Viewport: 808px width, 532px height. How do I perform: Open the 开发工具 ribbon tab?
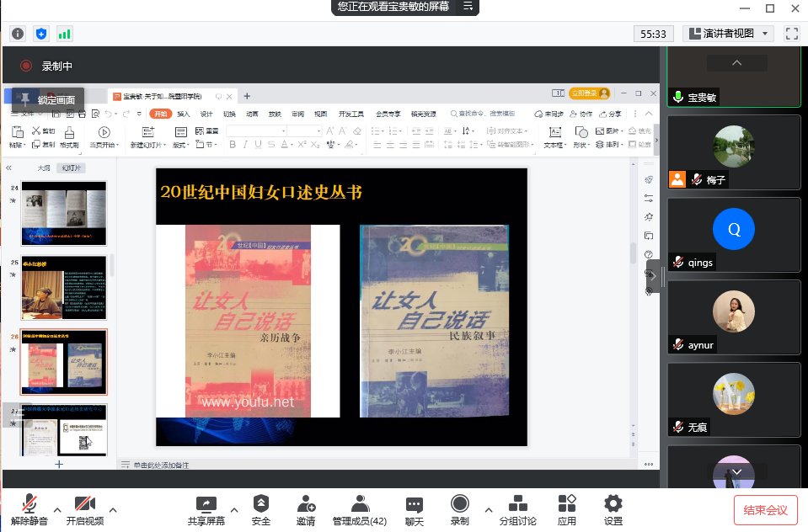tap(351, 114)
